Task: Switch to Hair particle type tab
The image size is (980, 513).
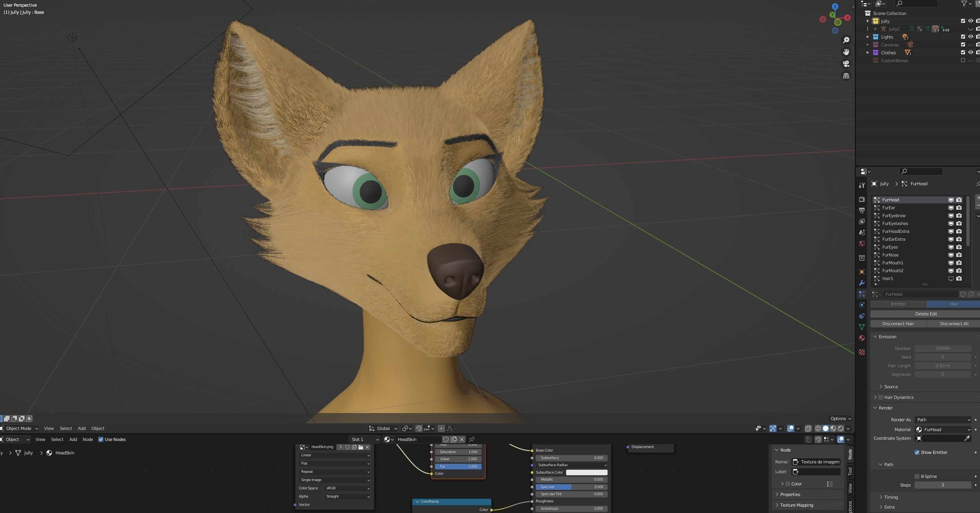Action: [x=954, y=304]
